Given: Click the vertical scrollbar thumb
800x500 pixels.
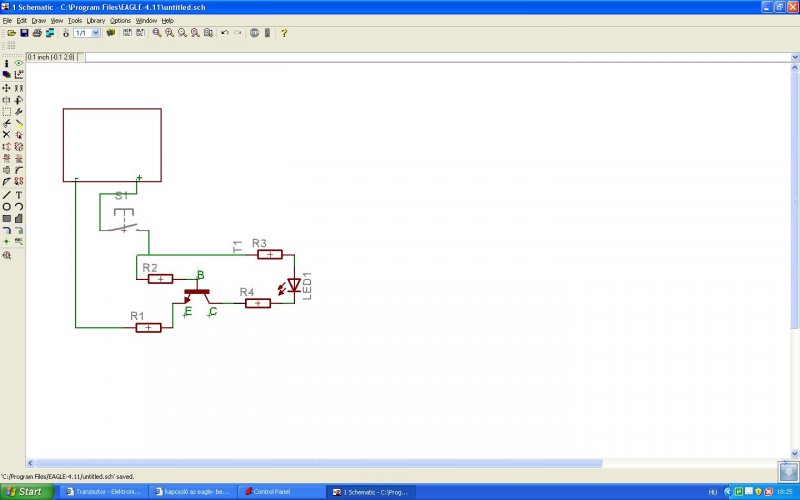Looking at the screenshot, I should pyautogui.click(x=795, y=200).
